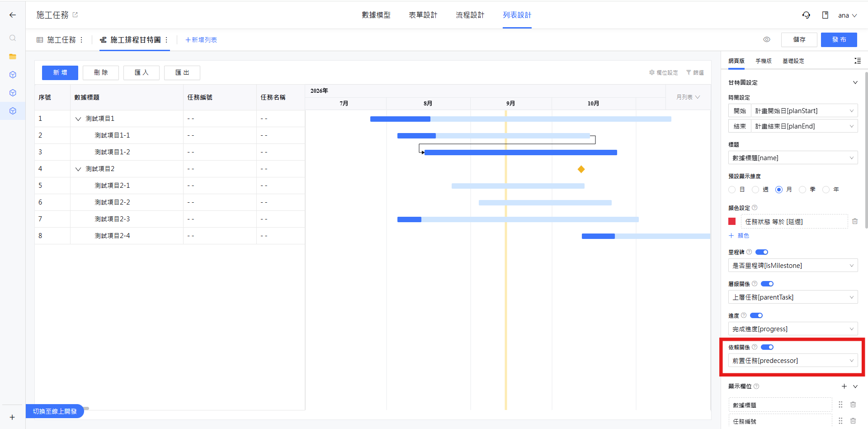
Task: Switch to 流程設計 tab
Action: (x=470, y=15)
